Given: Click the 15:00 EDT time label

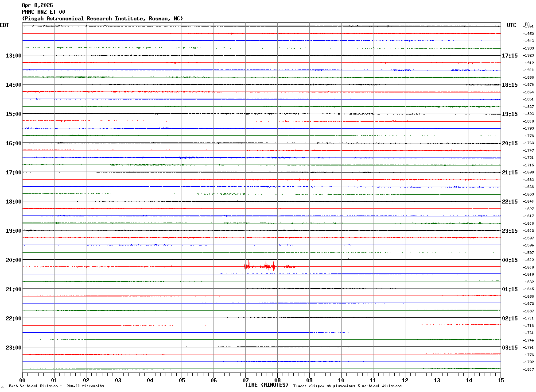Looking at the screenshot, I should [x=13, y=114].
